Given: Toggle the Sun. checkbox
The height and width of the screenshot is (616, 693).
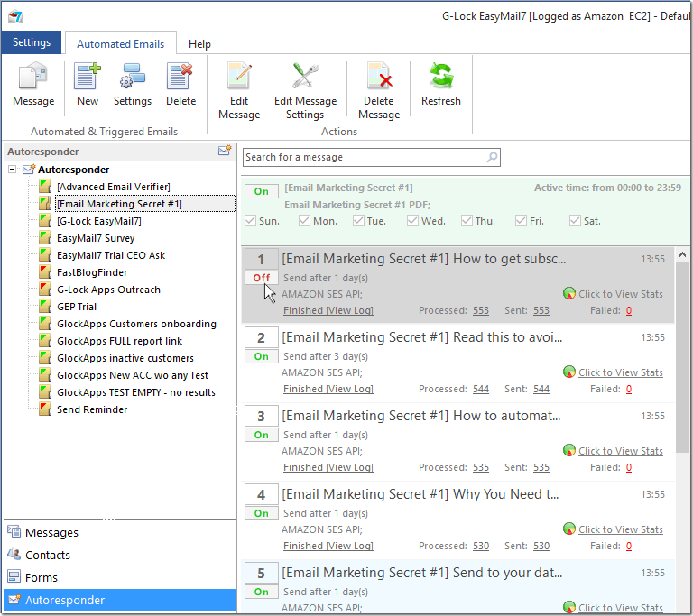Looking at the screenshot, I should pyautogui.click(x=251, y=220).
